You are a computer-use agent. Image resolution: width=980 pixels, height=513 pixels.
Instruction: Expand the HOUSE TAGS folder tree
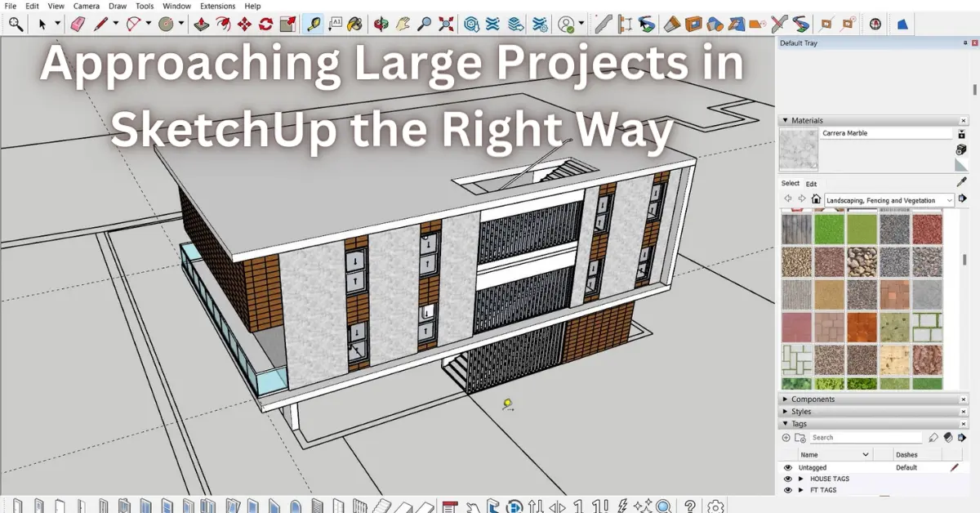[801, 480]
